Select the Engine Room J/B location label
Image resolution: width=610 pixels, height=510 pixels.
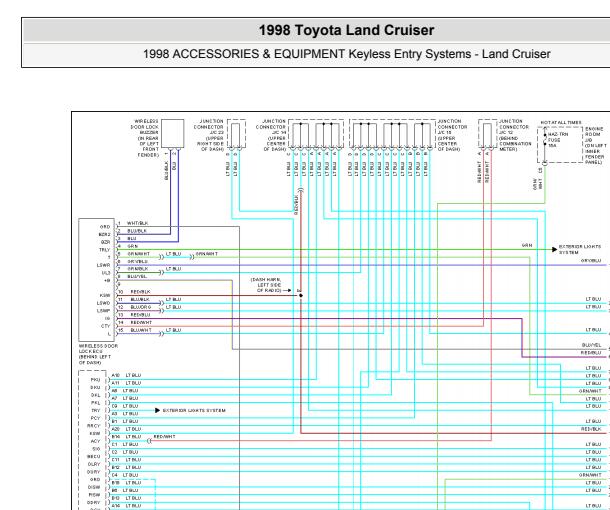point(595,145)
